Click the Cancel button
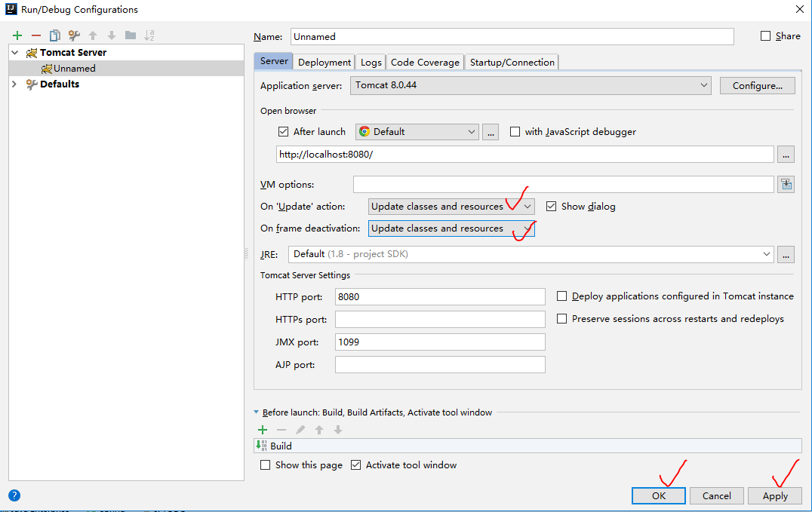 click(x=717, y=495)
